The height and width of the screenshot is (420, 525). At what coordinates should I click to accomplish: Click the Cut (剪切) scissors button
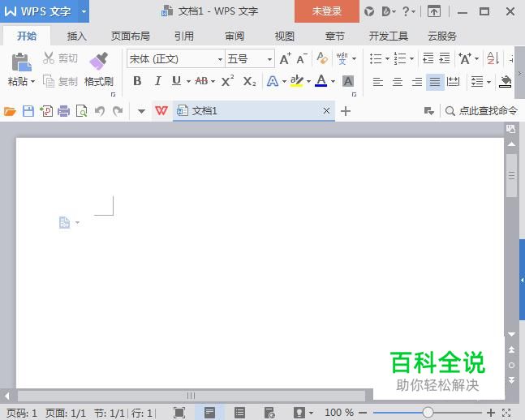60,58
